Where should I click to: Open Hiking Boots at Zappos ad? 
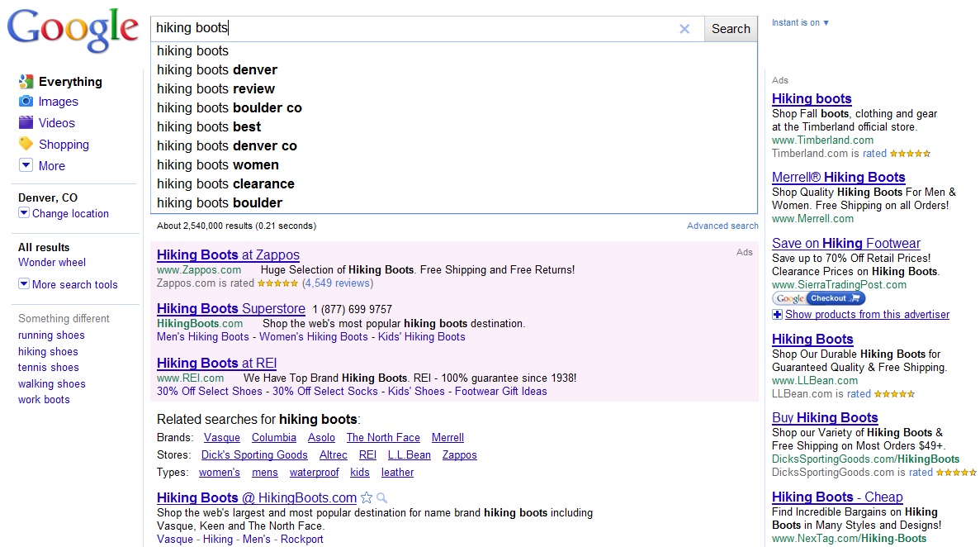pos(228,254)
